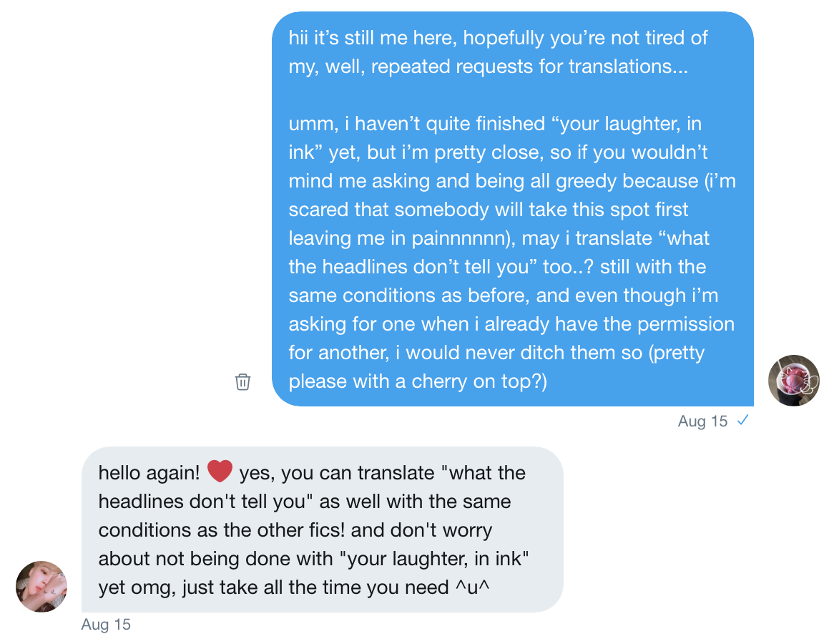834x644 pixels.
Task: Click the Aug 15 timestamp under gray reply
Action: pos(106,625)
